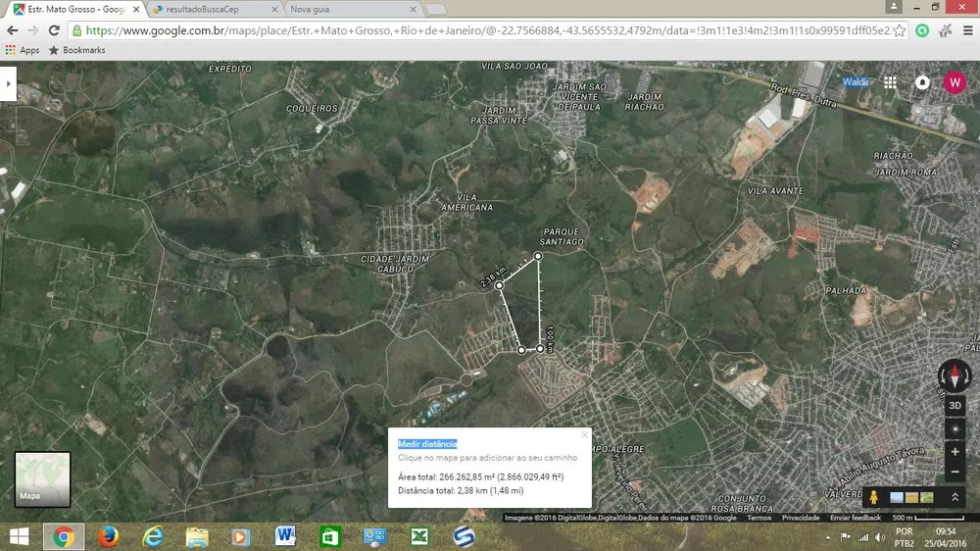
Task: Open the network signal tray icon
Action: (863, 537)
